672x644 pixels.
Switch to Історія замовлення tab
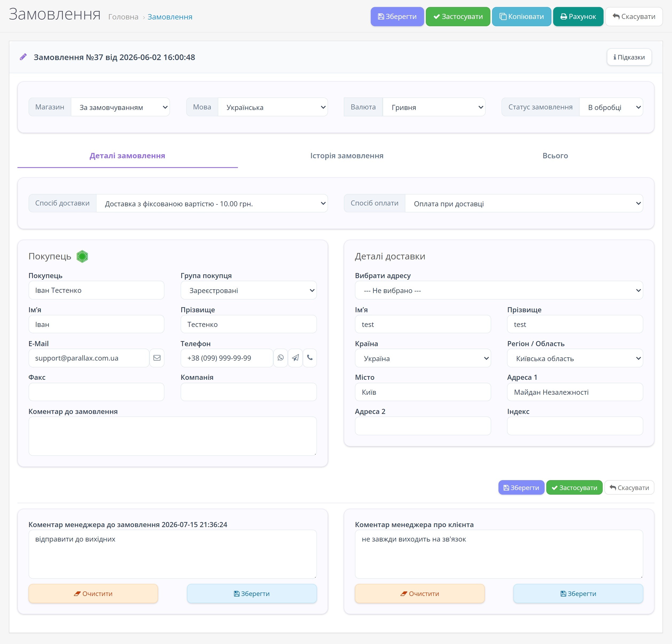click(347, 156)
